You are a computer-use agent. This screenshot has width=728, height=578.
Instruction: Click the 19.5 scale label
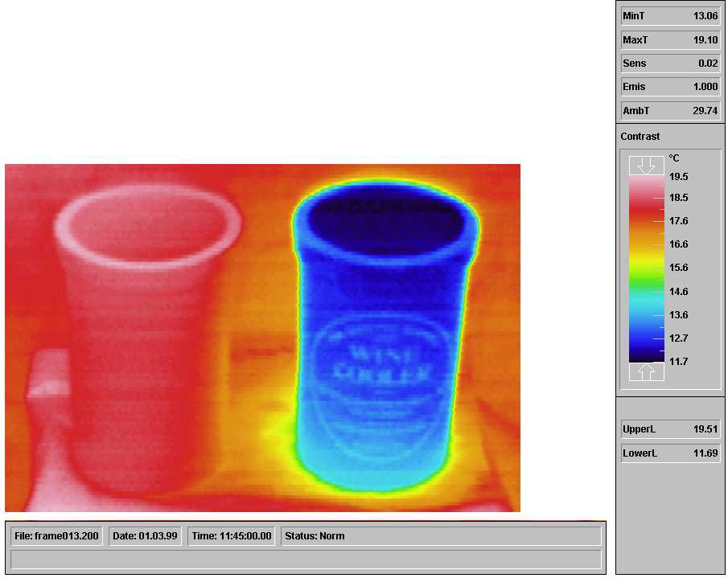678,177
